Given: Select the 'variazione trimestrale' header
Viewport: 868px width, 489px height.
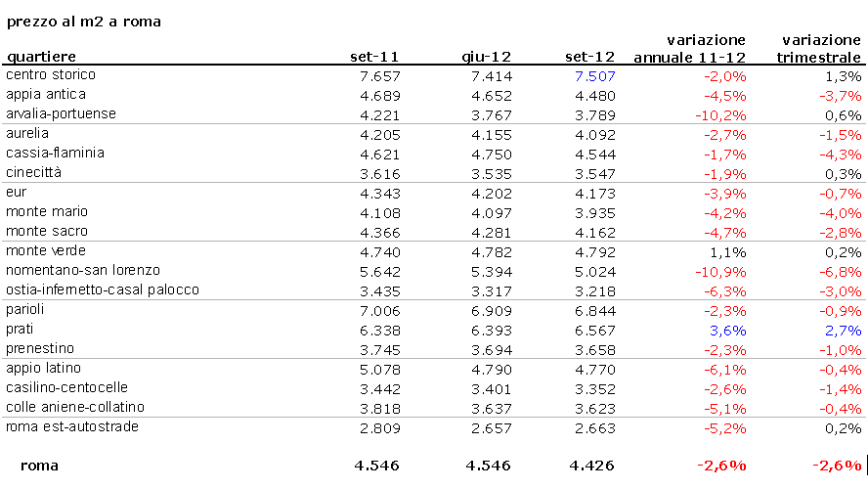Looking at the screenshot, I should [819, 49].
